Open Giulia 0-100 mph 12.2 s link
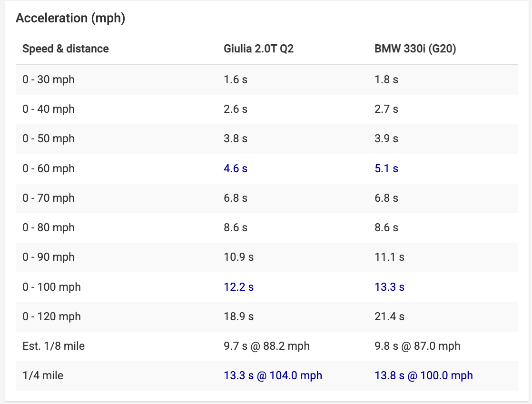Image resolution: width=532 pixels, height=404 pixels. pos(238,287)
